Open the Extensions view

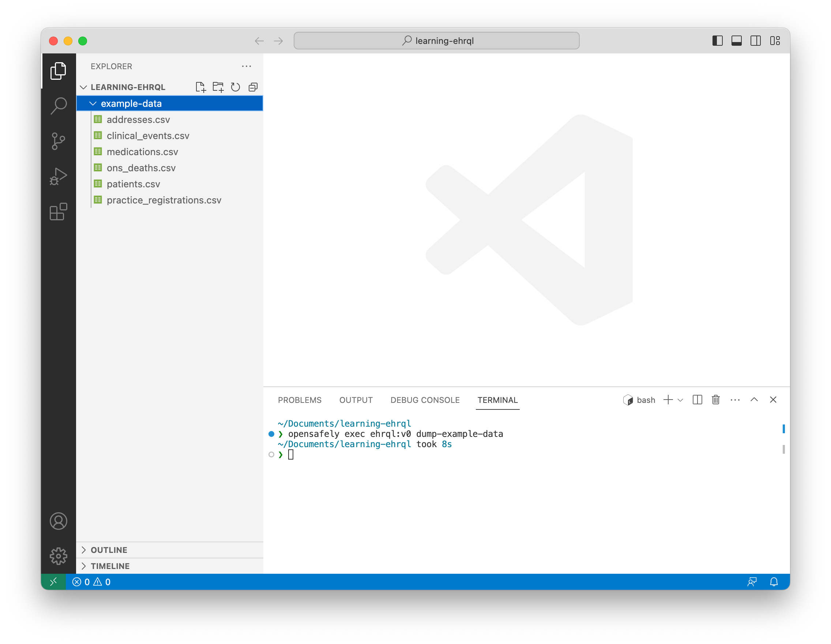click(x=58, y=212)
